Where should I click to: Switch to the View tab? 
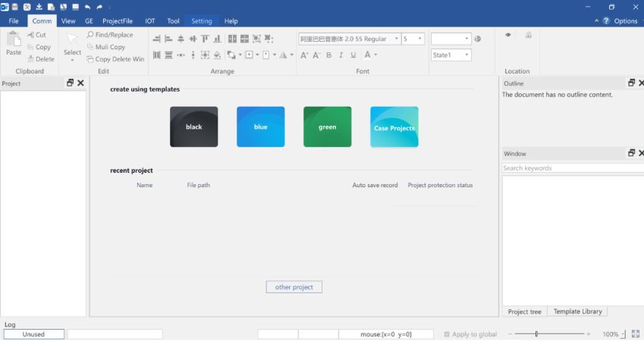coord(68,21)
